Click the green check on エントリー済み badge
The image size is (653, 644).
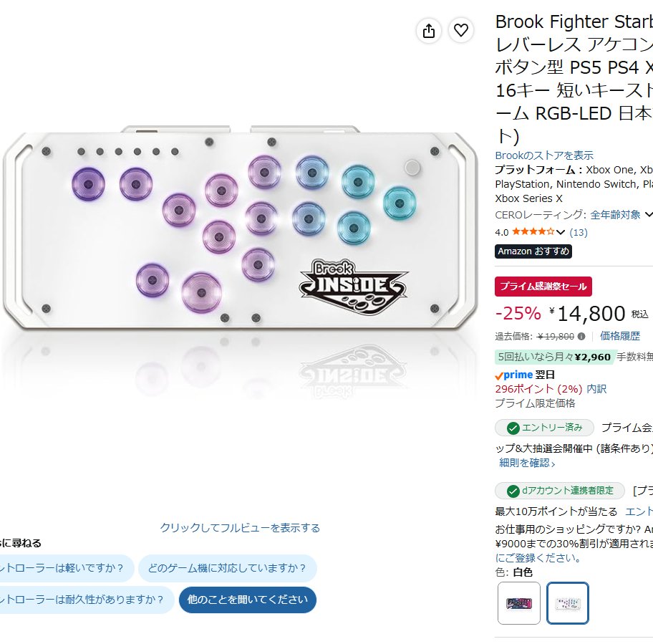click(x=513, y=428)
